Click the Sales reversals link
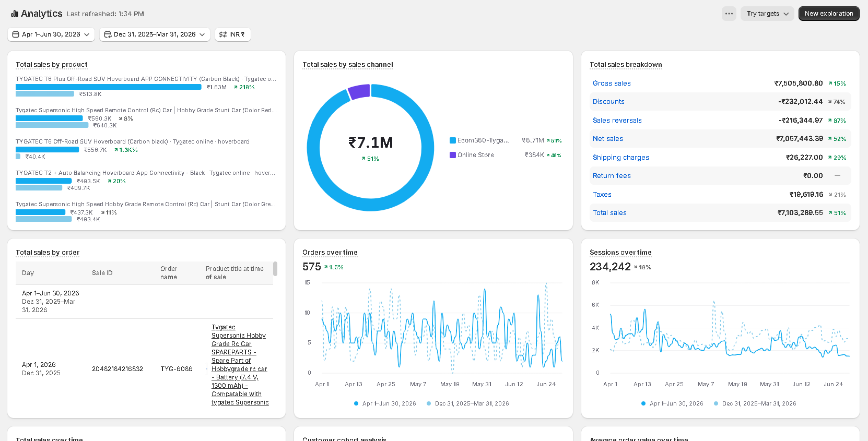This screenshot has height=441, width=868. pyautogui.click(x=617, y=121)
